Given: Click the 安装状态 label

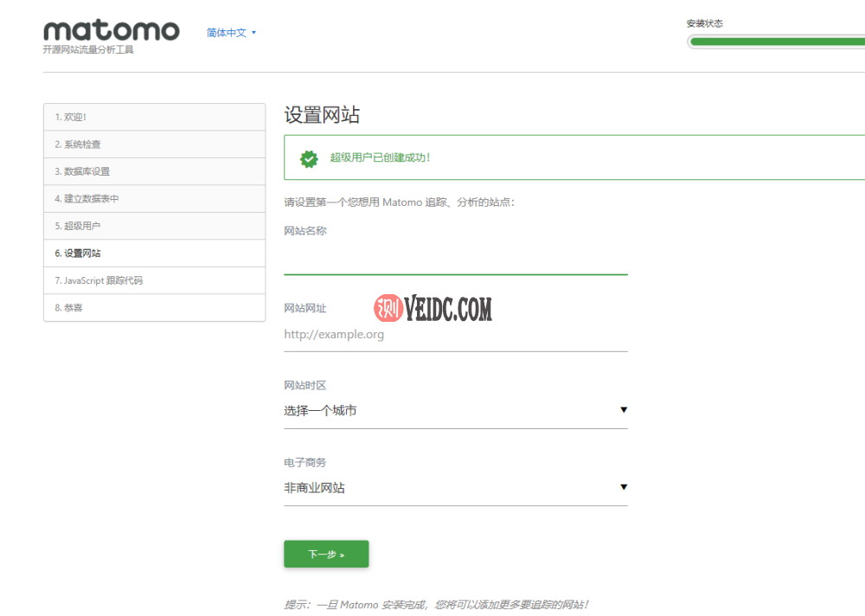Looking at the screenshot, I should (x=704, y=23).
